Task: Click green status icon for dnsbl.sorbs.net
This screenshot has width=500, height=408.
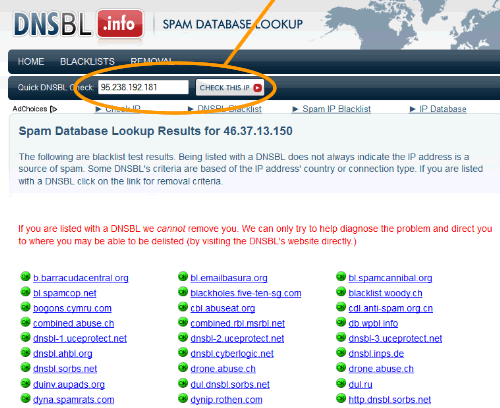Action: 25,367
